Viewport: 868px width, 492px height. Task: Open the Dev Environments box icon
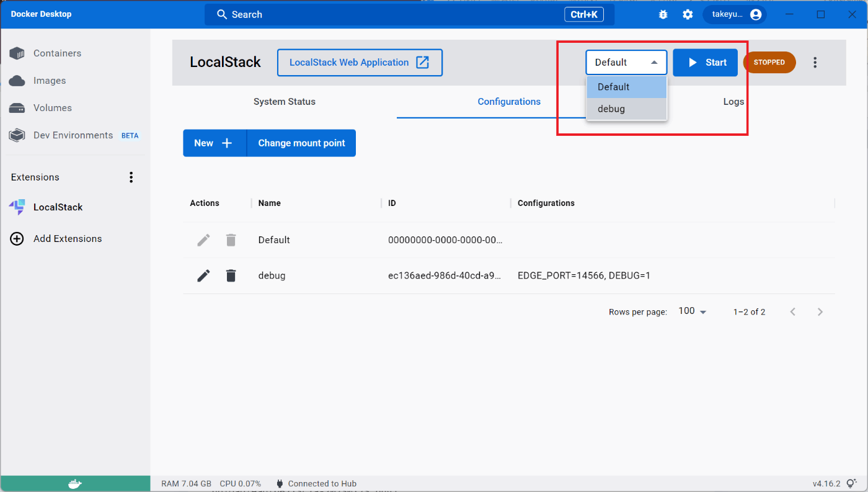pyautogui.click(x=17, y=135)
